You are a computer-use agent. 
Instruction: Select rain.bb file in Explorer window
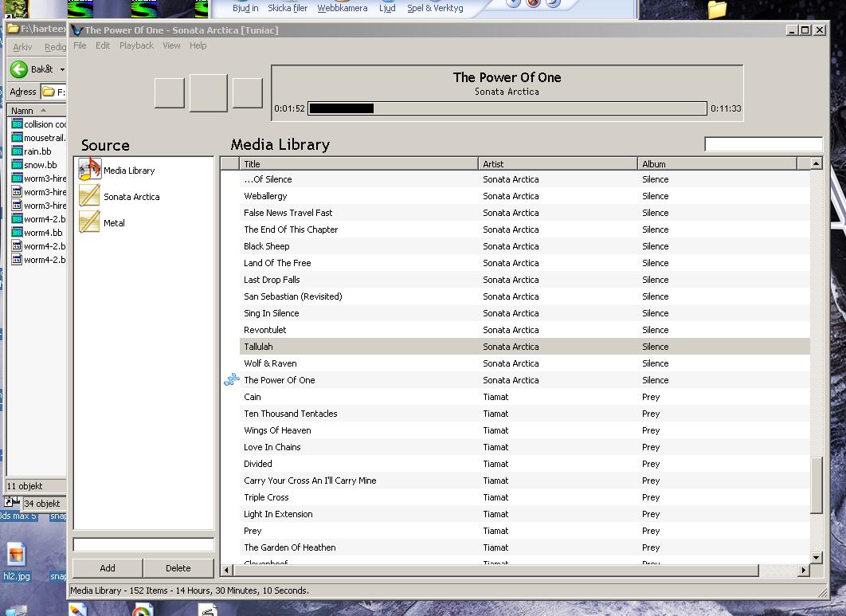[x=31, y=151]
